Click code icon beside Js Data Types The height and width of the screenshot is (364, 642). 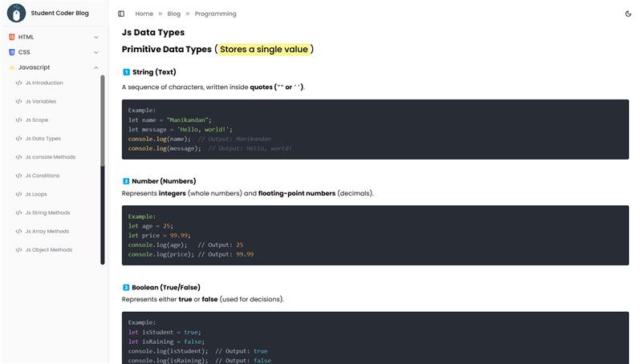18,139
